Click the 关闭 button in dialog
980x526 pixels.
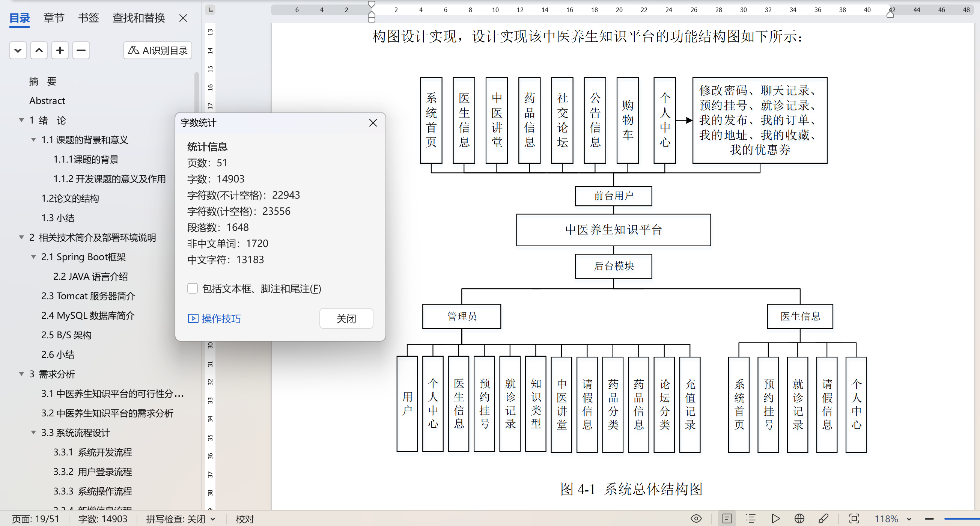346,319
